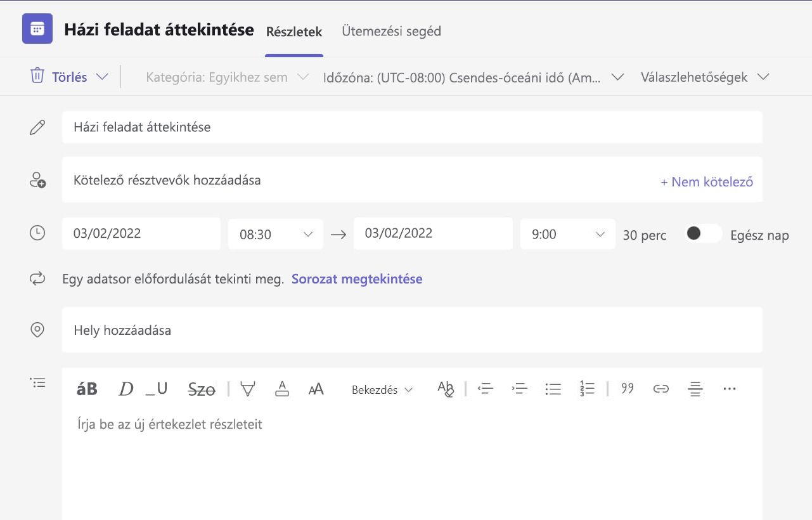
Task: Click the purple calendar meeting icon
Action: [x=37, y=29]
